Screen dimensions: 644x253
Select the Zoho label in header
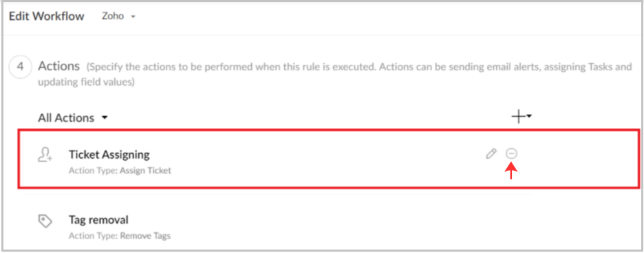tap(113, 16)
